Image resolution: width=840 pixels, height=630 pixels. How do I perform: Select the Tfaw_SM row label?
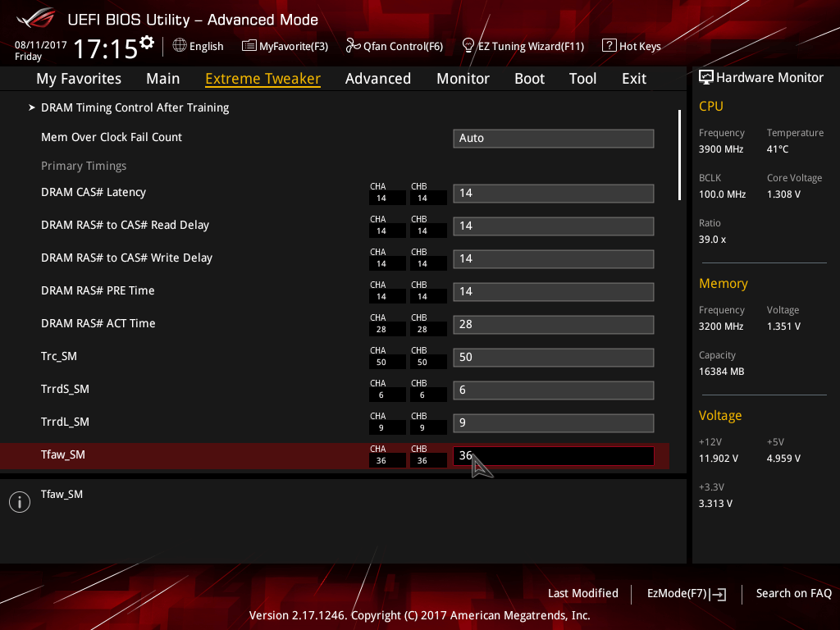(62, 454)
